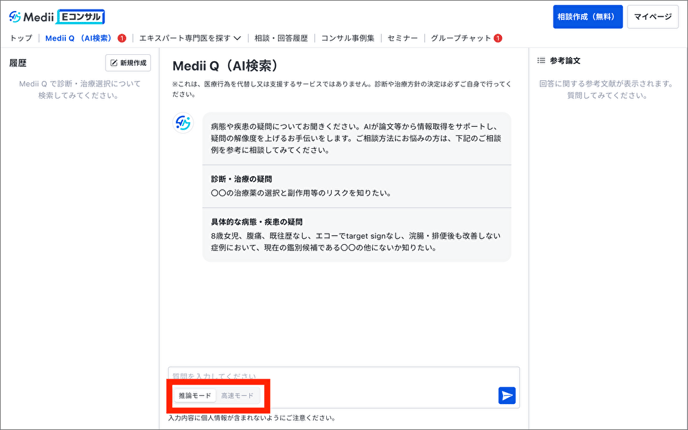
Task: Click the red badge on グループチャット
Action: pyautogui.click(x=498, y=38)
